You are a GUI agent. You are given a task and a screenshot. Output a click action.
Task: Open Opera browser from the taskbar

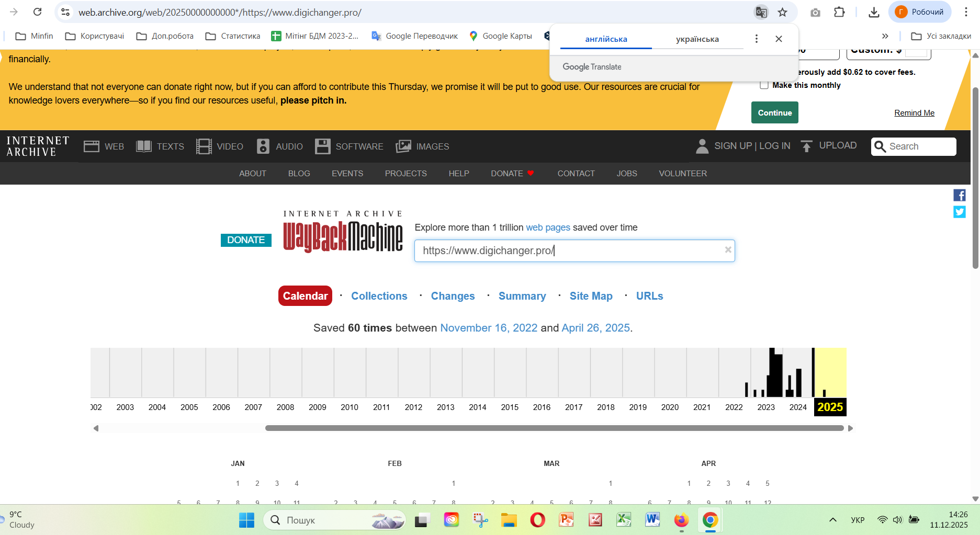coord(537,520)
